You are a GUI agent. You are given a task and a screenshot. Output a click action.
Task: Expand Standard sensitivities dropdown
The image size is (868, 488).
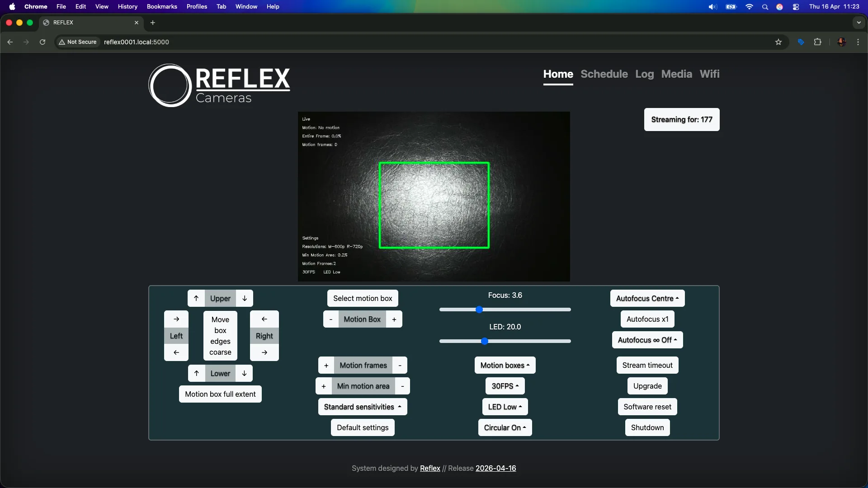(363, 407)
